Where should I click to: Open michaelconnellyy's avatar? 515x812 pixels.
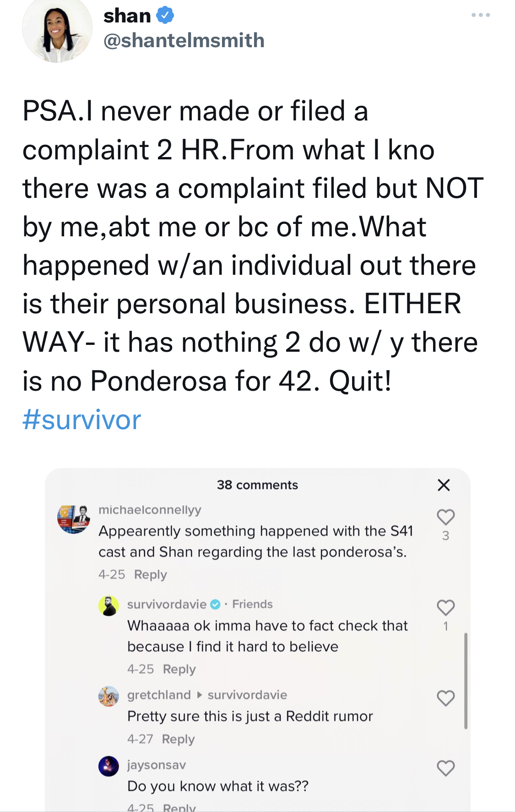coord(73,519)
